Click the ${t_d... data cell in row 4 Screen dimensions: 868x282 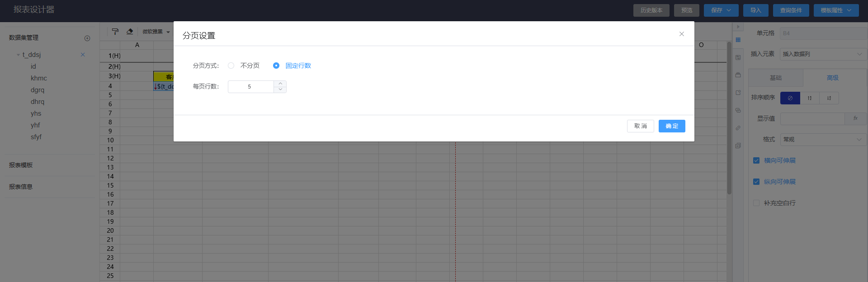164,86
